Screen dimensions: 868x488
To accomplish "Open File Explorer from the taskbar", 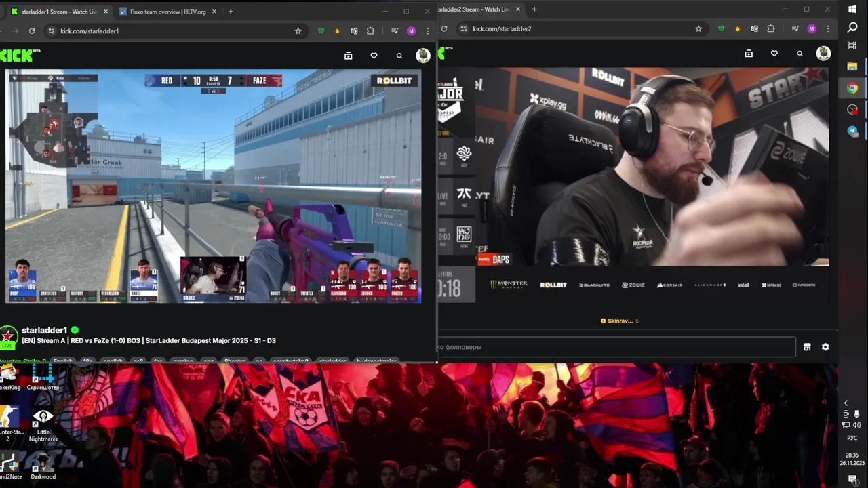I will pos(852,66).
